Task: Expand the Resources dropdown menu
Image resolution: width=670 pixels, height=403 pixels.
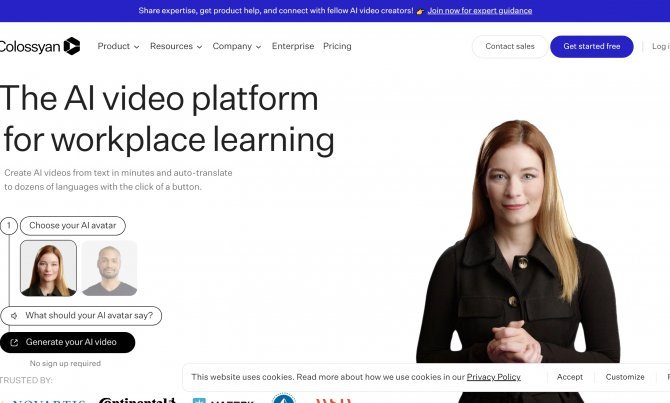Action: click(176, 46)
